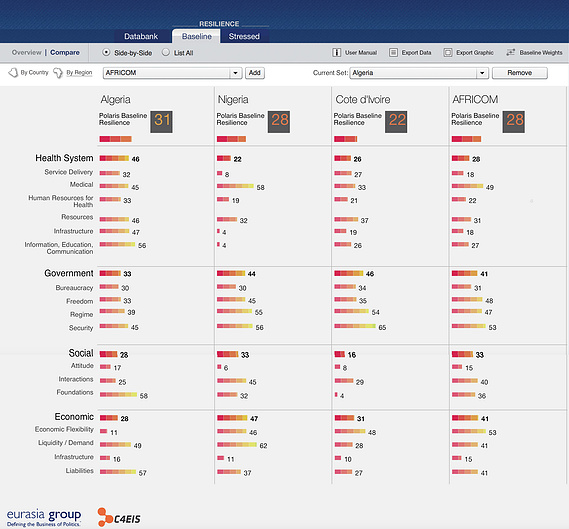Click the Eurasia Group logo

[x=44, y=518]
